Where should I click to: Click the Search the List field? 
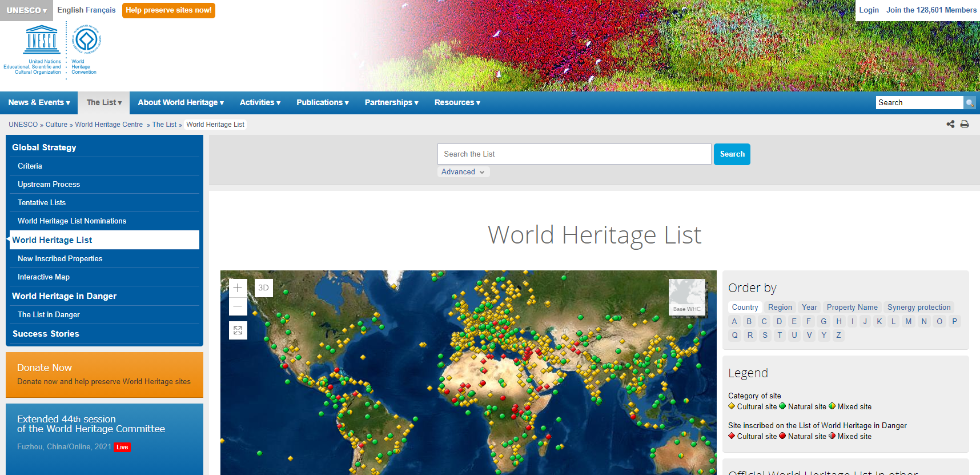(x=574, y=154)
